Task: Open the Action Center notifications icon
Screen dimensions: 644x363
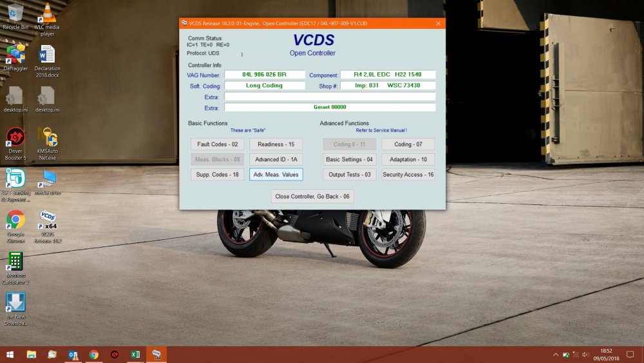Action: click(x=630, y=355)
